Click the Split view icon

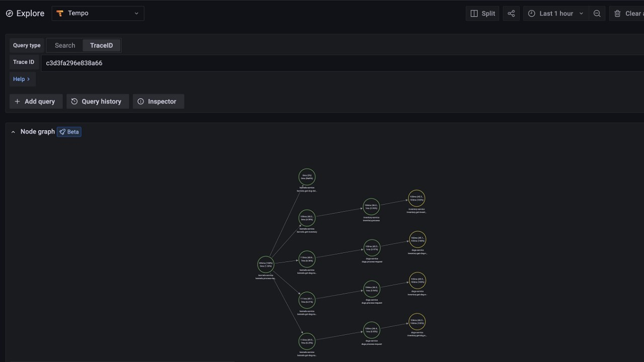click(x=473, y=13)
